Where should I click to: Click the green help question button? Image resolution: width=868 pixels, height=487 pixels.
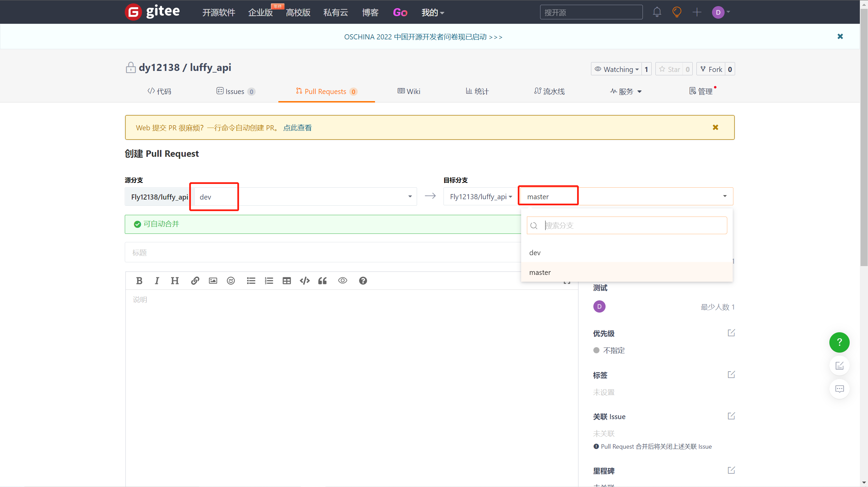[839, 342]
